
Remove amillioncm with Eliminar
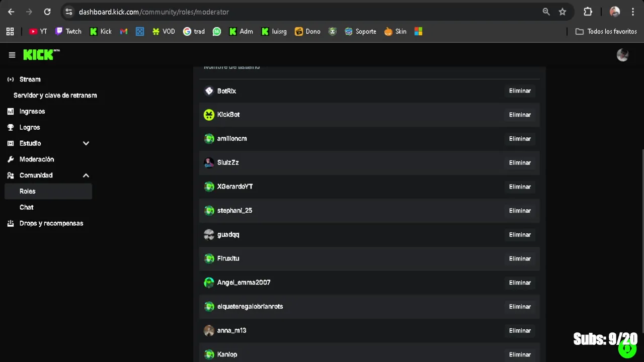point(520,139)
